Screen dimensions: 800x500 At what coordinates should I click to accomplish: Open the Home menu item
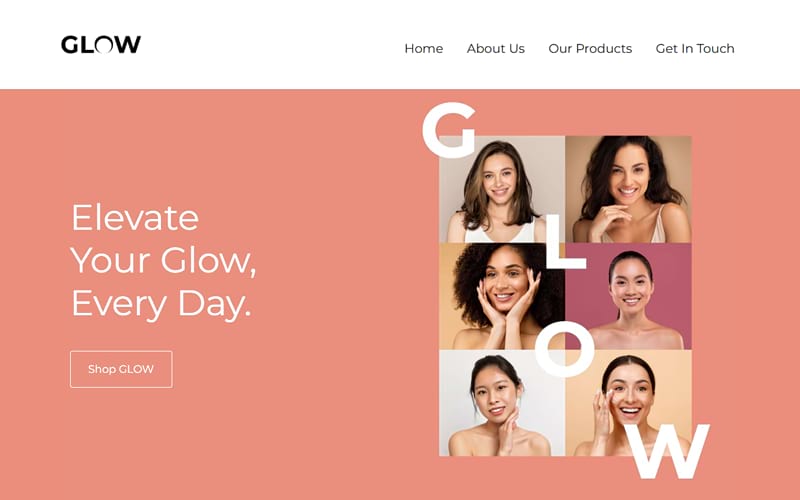pos(423,48)
